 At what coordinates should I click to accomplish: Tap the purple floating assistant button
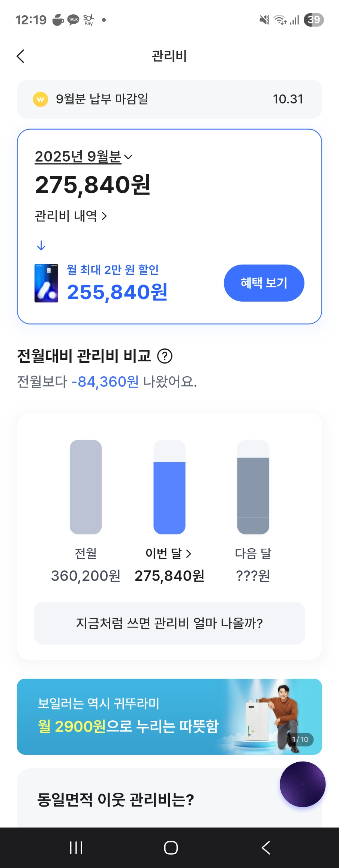coord(302,784)
